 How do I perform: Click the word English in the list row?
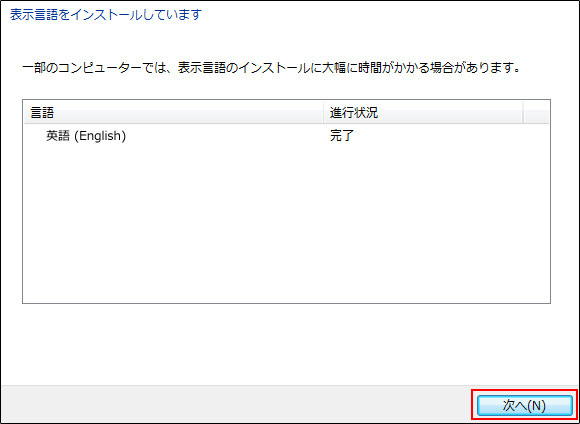point(100,136)
